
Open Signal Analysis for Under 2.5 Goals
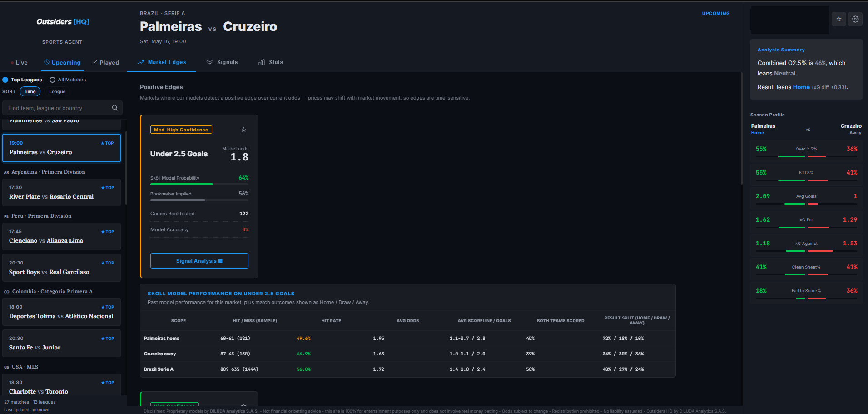[199, 261]
